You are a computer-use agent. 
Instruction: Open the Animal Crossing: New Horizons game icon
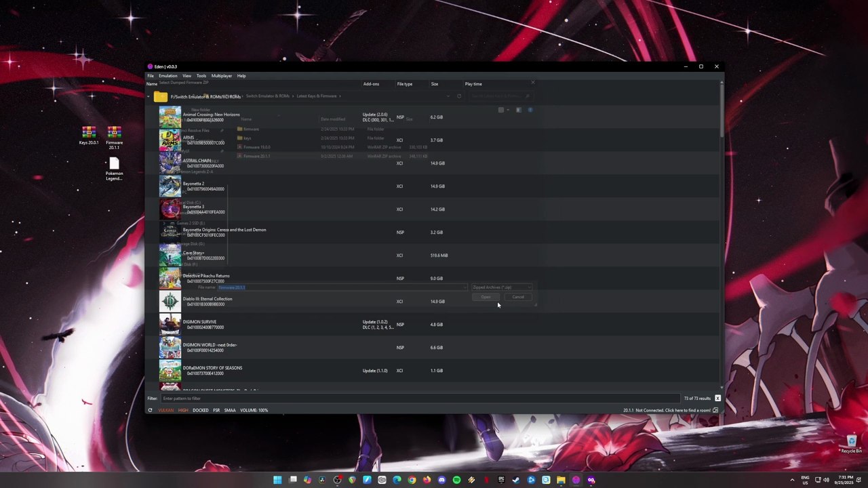click(170, 117)
